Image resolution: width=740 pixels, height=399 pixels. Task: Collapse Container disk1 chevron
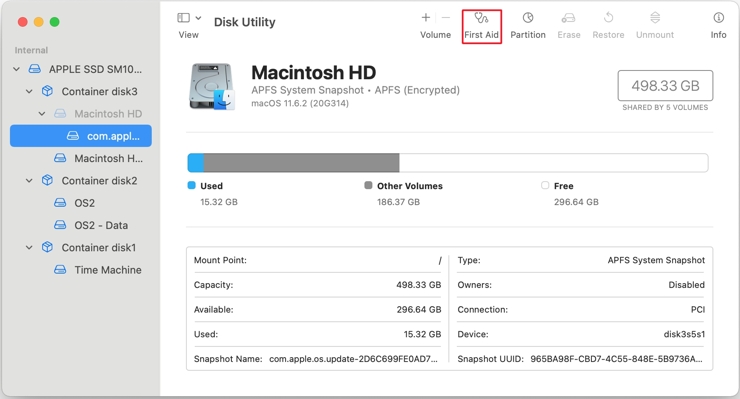pos(29,247)
